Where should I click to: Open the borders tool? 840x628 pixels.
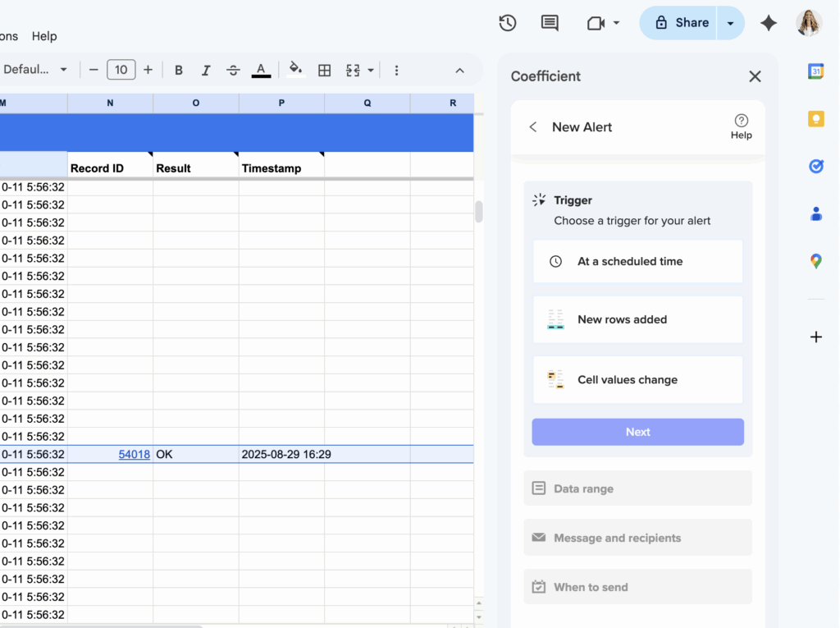point(324,70)
